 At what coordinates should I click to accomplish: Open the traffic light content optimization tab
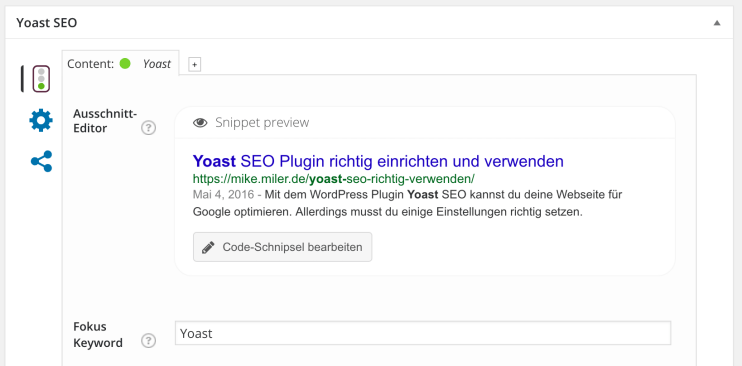click(x=41, y=79)
